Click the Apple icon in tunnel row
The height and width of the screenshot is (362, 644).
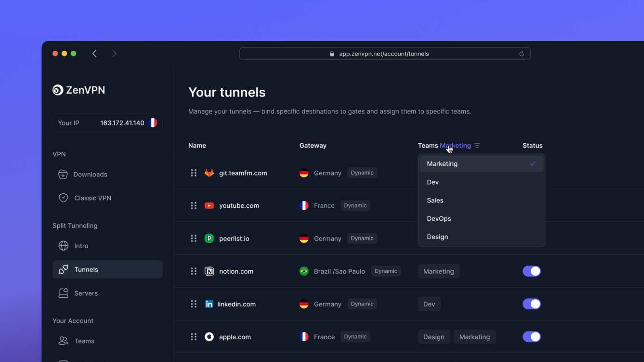coord(209,337)
